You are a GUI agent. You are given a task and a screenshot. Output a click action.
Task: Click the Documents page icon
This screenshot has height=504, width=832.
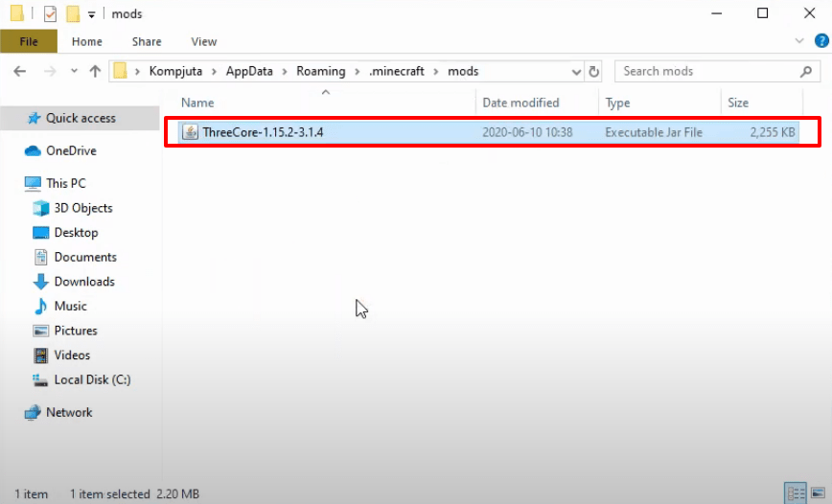coord(41,258)
